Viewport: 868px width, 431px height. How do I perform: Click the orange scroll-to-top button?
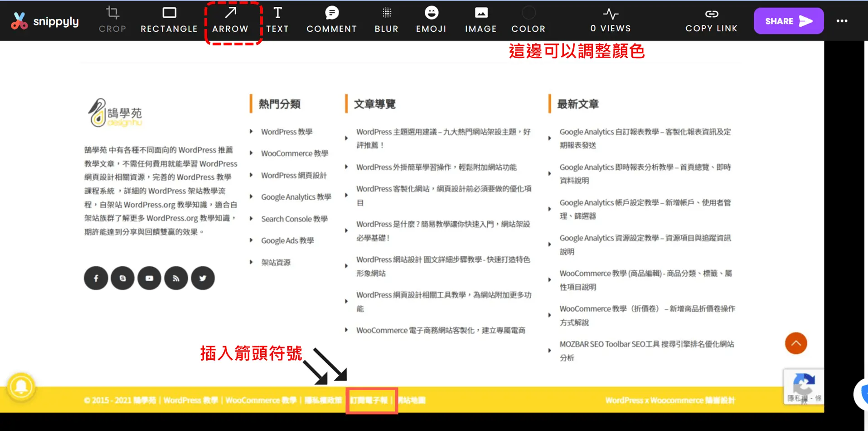[796, 343]
